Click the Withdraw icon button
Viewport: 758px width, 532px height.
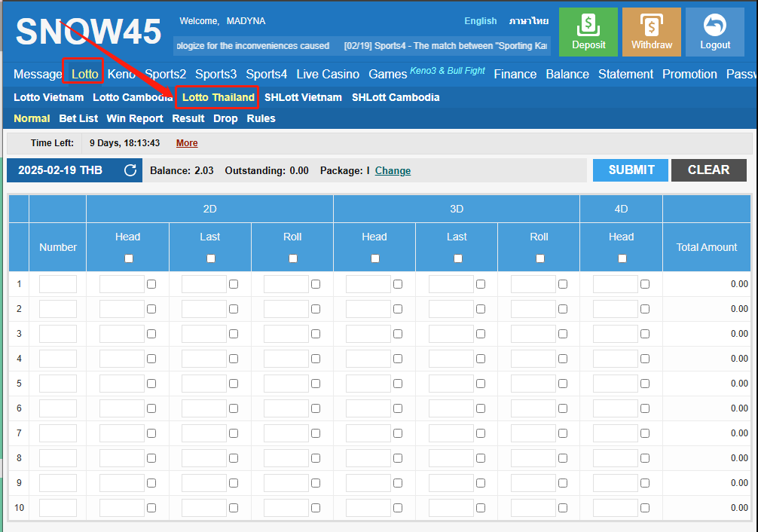click(651, 32)
